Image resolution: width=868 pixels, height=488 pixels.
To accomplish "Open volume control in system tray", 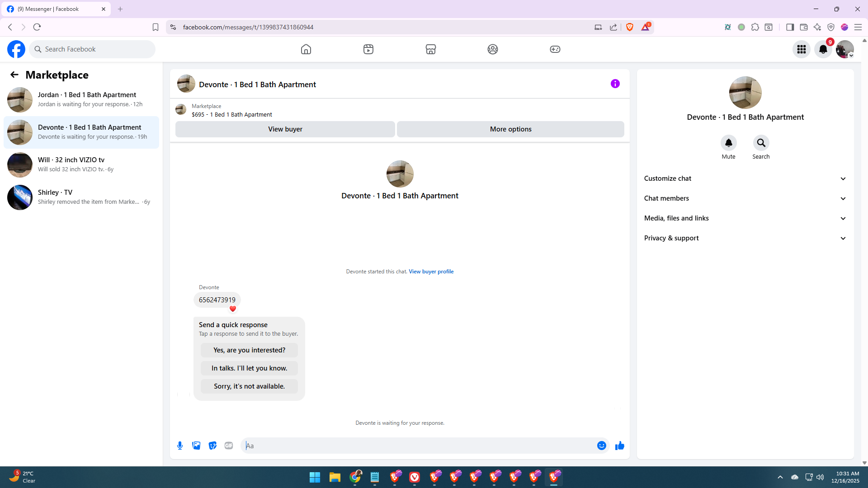I will pyautogui.click(x=820, y=477).
